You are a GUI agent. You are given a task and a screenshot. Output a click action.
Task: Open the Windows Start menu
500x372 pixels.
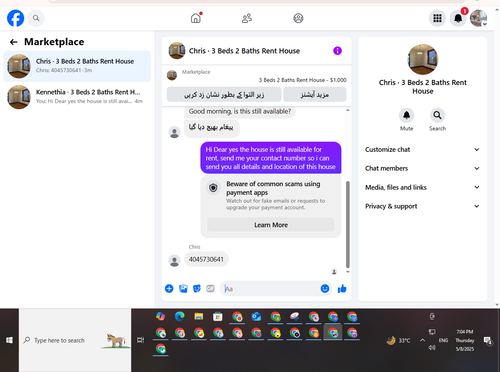point(9,340)
